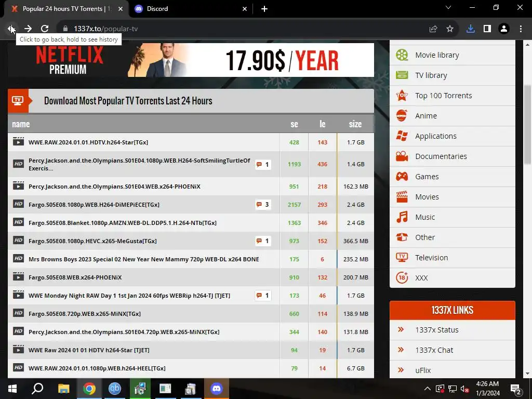
Task: Open Fargo.S05E08.720p.WEB.x265-MiNX torrent
Action: pos(85,314)
